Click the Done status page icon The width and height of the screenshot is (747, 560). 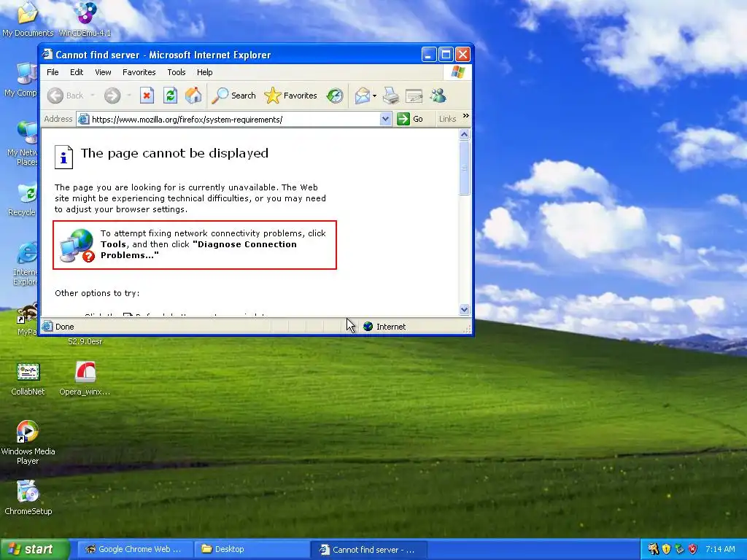coord(47,327)
